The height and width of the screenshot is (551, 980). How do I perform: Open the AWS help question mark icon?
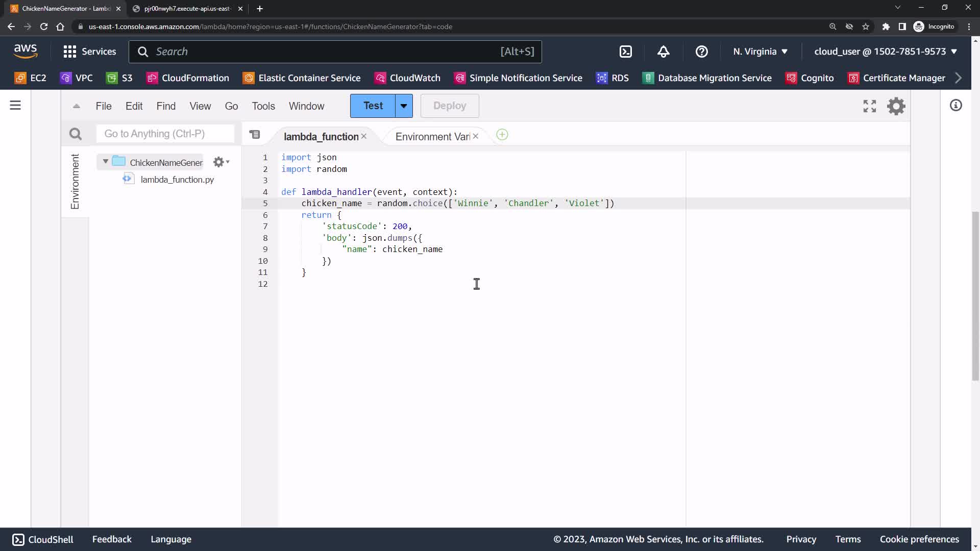coord(701,52)
